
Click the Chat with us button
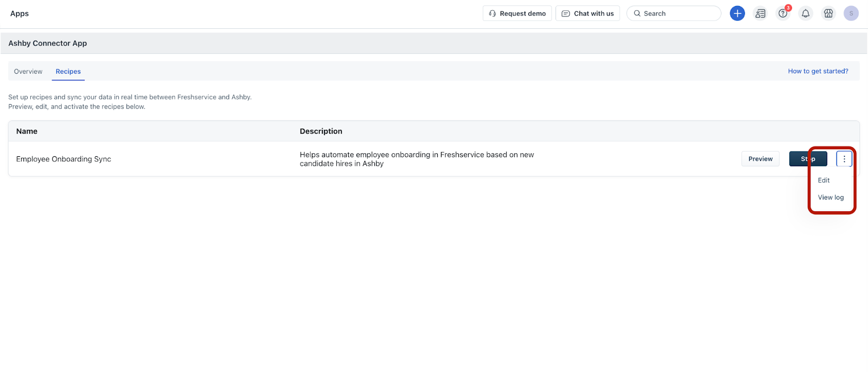click(x=588, y=14)
